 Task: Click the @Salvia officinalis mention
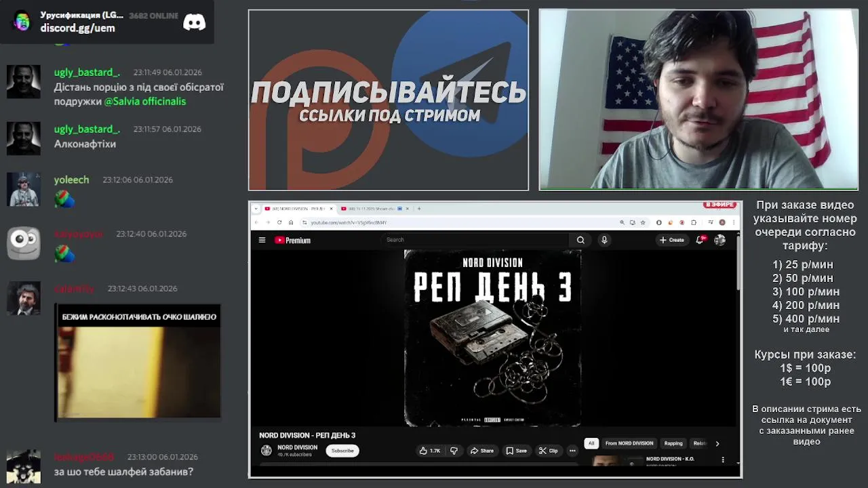(x=145, y=102)
